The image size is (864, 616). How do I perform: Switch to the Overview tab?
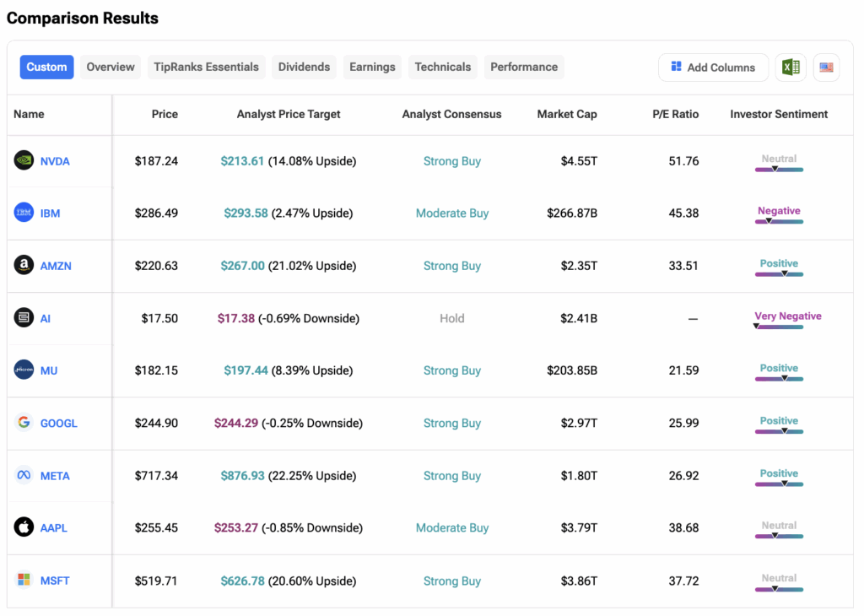(x=111, y=68)
